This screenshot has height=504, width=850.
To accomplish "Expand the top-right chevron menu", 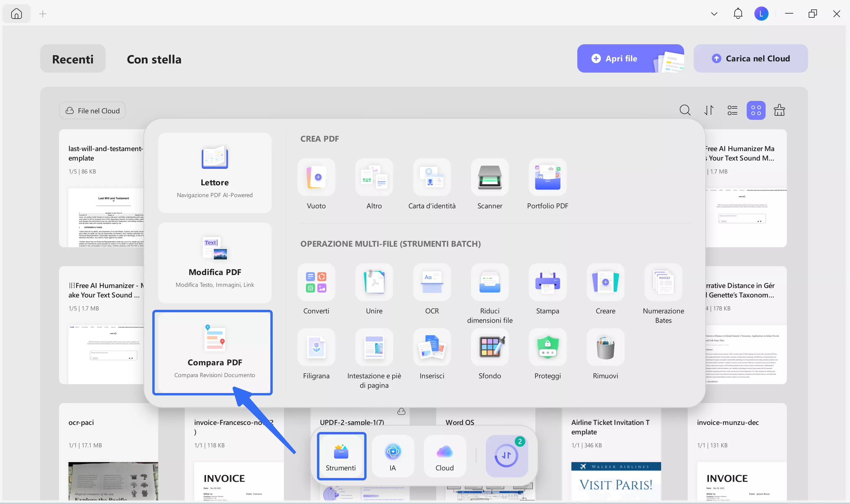I will point(714,14).
